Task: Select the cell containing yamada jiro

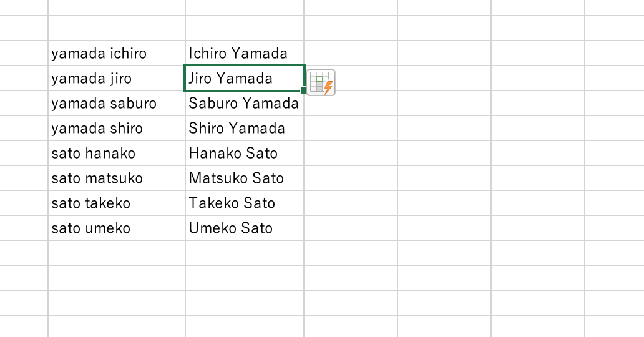Action: 116,79
